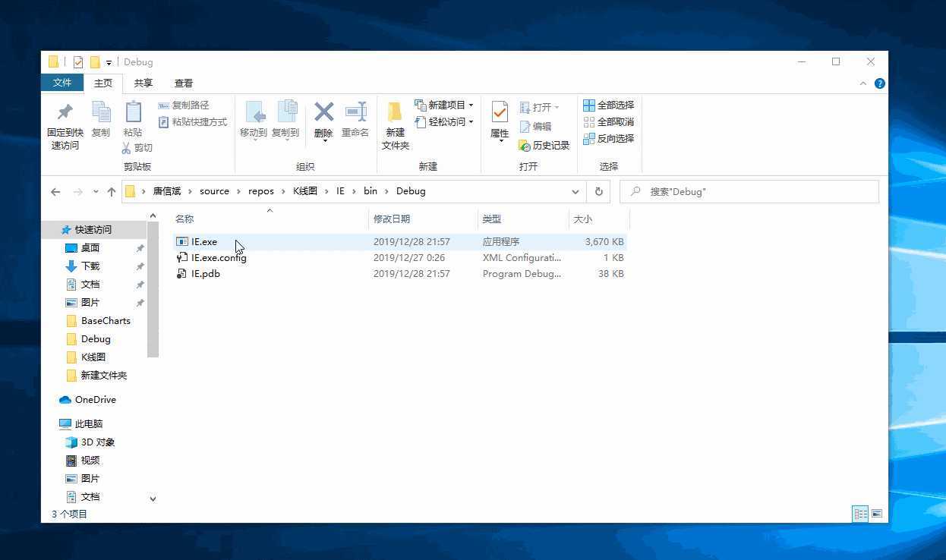Switch to the 查看 ribbon tab
Viewport: 946px width, 560px height.
tap(183, 83)
